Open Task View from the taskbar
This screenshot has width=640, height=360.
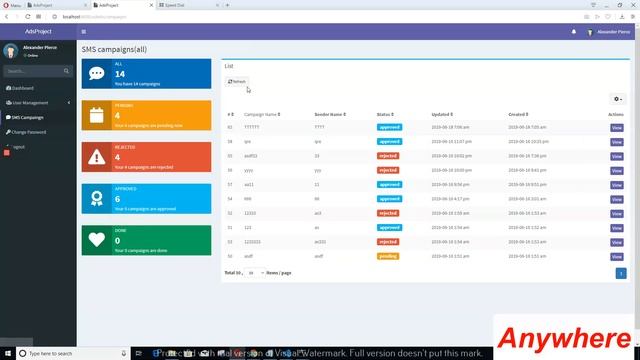(x=139, y=353)
